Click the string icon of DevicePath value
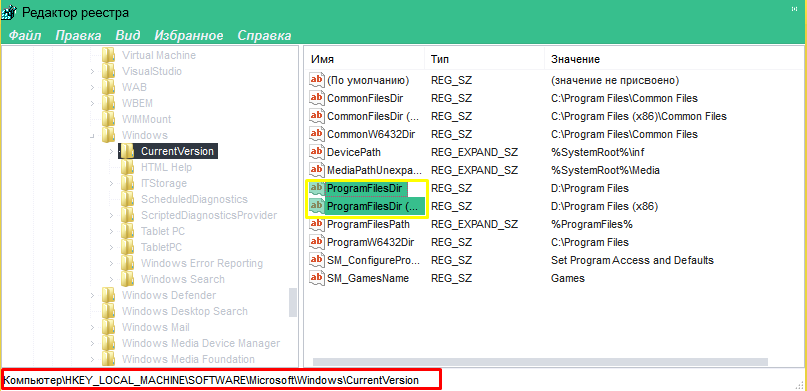Viewport: 807px width, 391px height. tap(316, 152)
